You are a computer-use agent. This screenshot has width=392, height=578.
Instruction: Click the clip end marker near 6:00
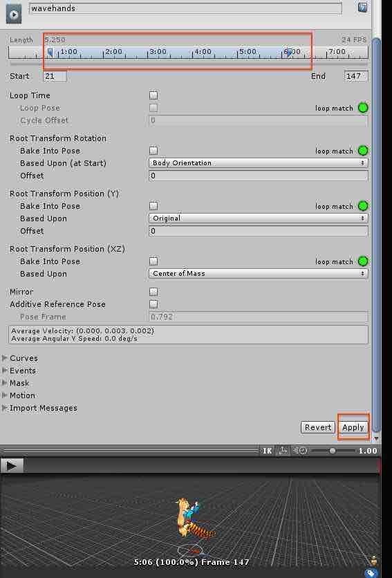289,53
